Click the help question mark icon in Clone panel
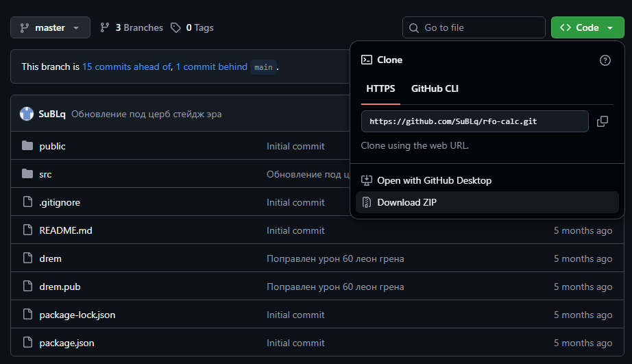This screenshot has height=364, width=632. click(x=605, y=60)
